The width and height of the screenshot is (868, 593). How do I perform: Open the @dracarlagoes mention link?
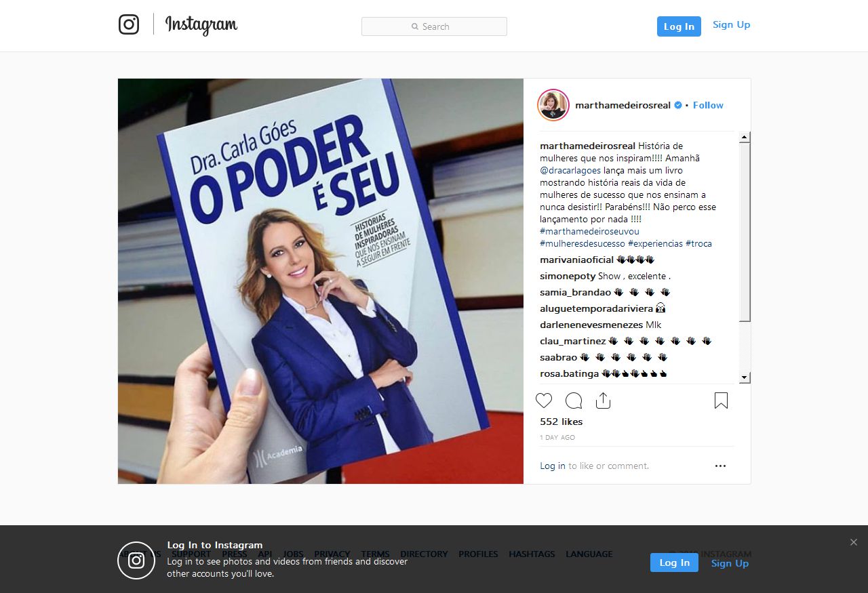(570, 170)
